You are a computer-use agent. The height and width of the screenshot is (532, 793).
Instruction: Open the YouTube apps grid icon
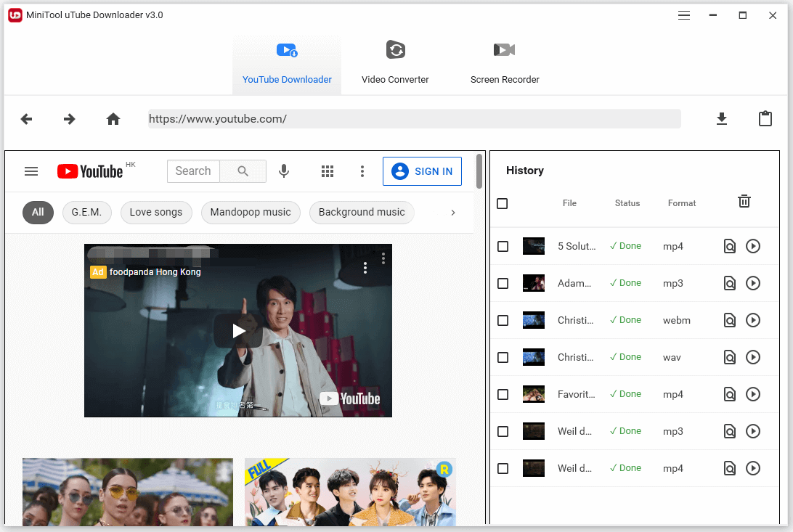(x=328, y=171)
